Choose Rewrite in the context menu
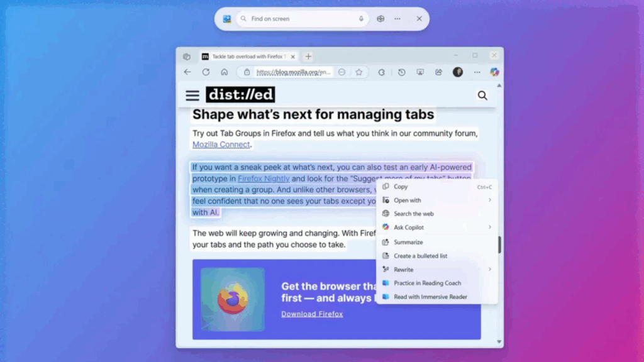 tap(437, 270)
